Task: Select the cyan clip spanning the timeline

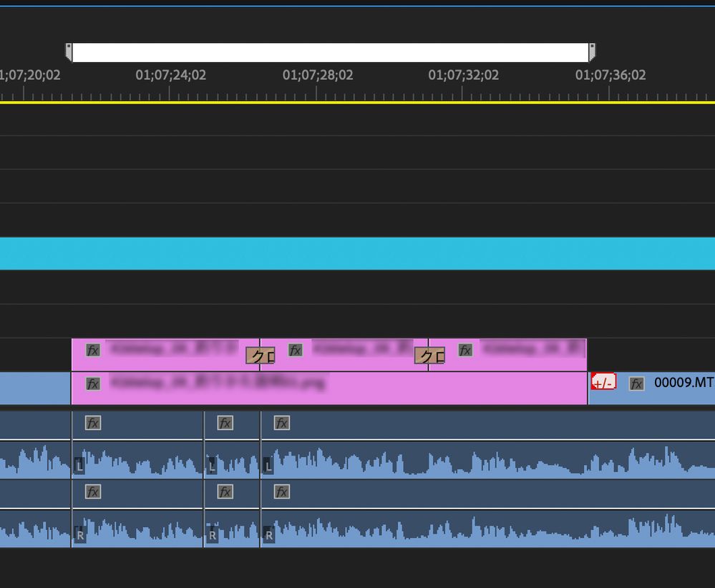Action: click(358, 253)
